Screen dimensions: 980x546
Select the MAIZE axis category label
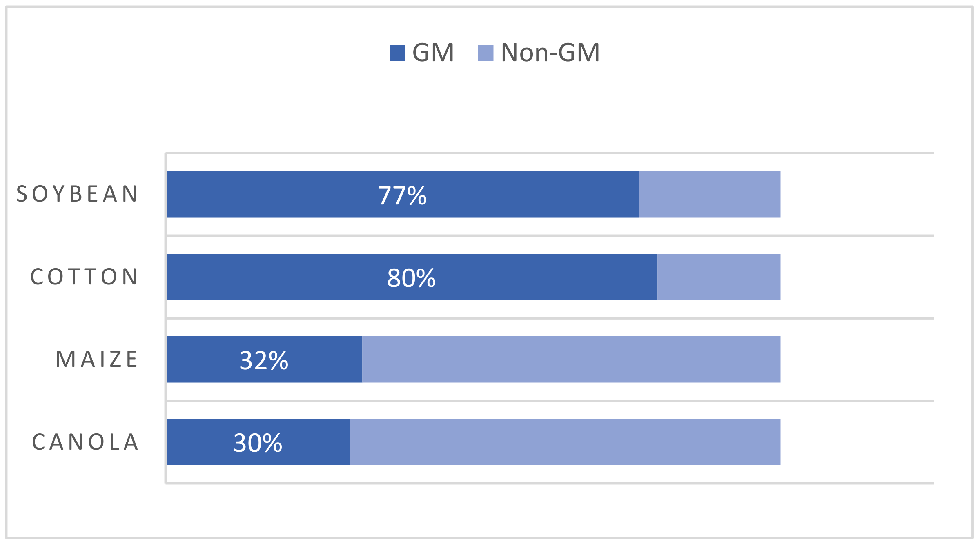pyautogui.click(x=97, y=360)
